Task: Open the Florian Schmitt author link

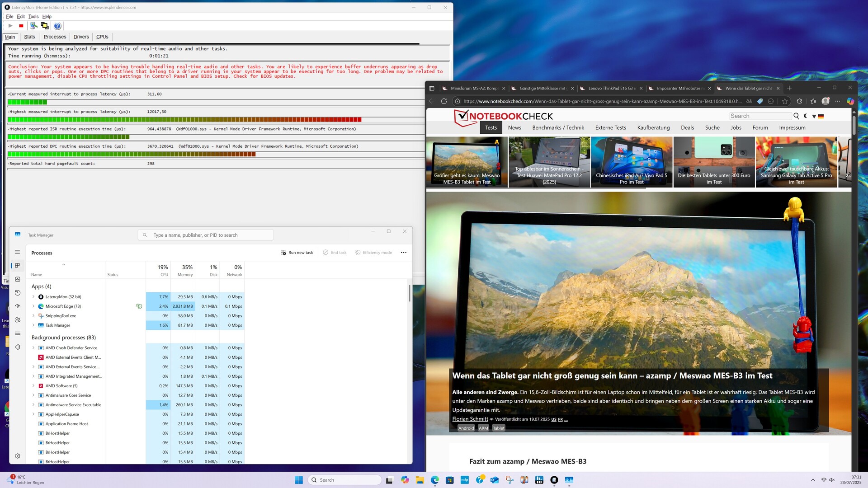Action: point(470,419)
